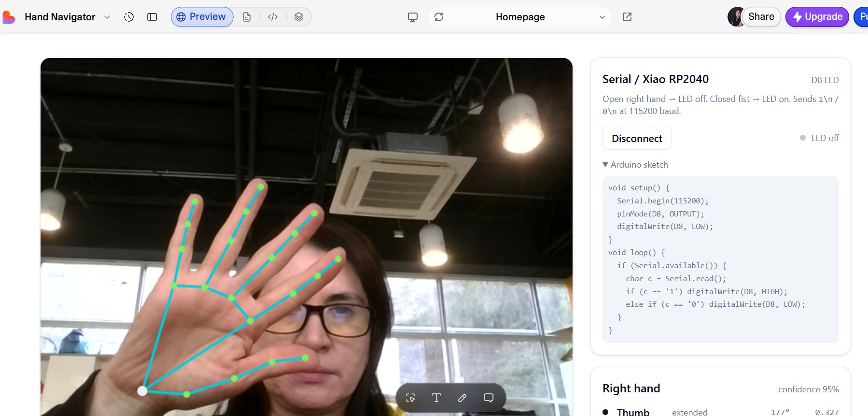This screenshot has height=416, width=868.
Task: Open the layers stack icon
Action: click(299, 17)
